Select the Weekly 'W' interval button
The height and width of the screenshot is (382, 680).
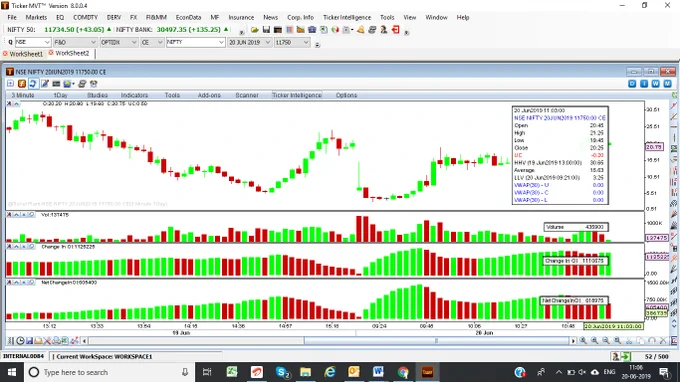coord(655,84)
